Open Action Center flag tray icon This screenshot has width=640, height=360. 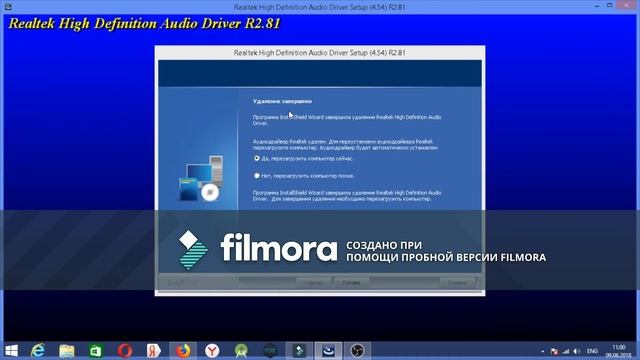pos(554,351)
